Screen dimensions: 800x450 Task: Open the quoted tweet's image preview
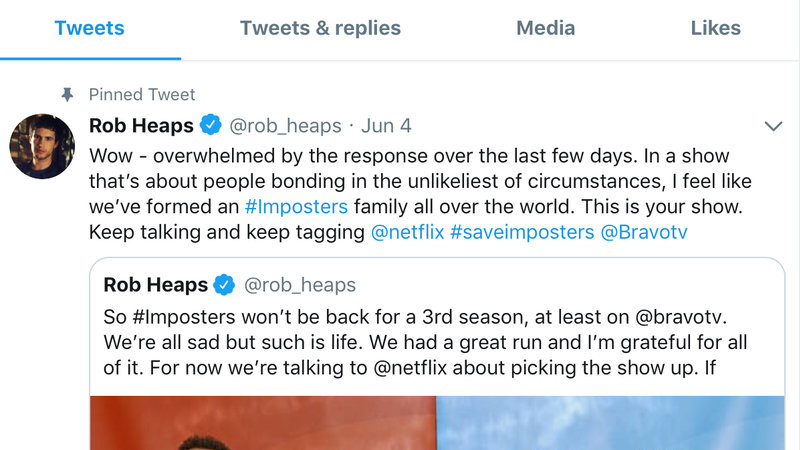(436, 422)
